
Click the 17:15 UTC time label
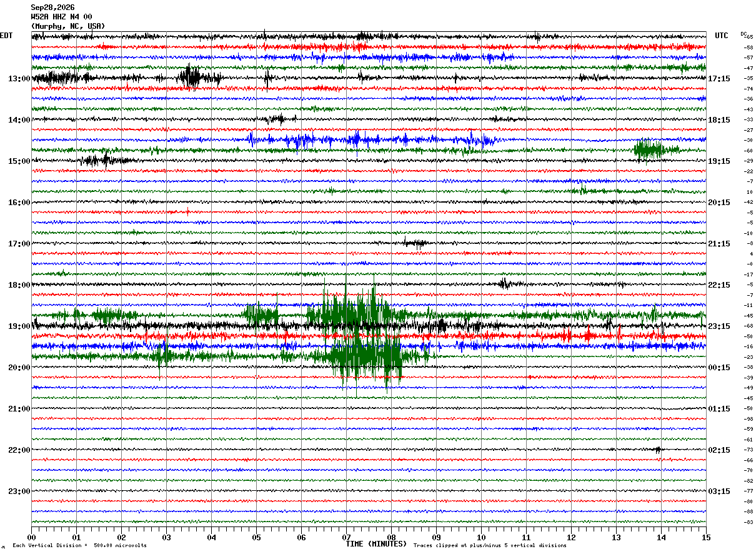click(x=719, y=79)
